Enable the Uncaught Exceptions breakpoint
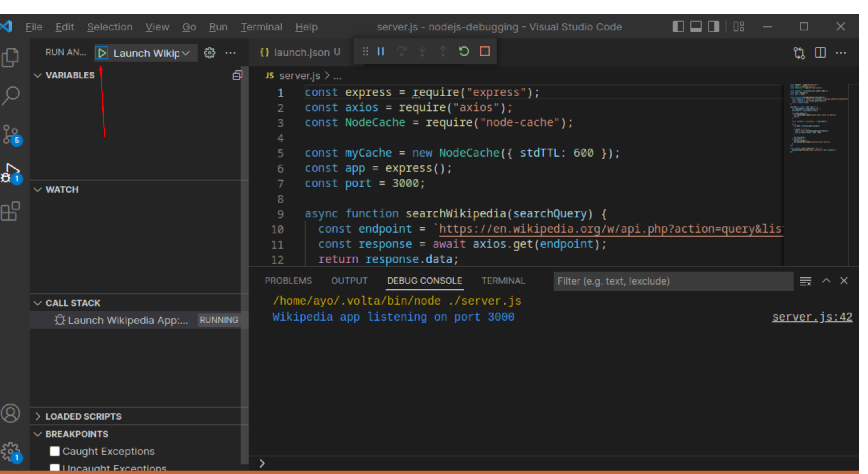 [55, 468]
